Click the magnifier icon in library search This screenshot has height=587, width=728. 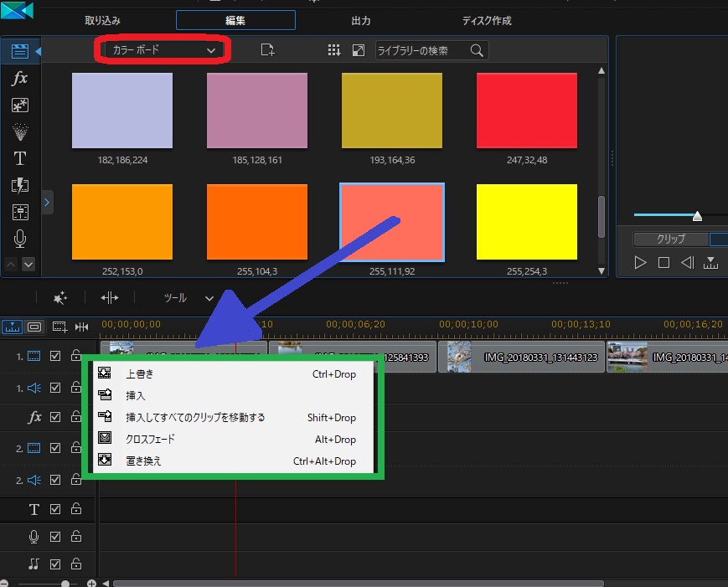tap(477, 50)
